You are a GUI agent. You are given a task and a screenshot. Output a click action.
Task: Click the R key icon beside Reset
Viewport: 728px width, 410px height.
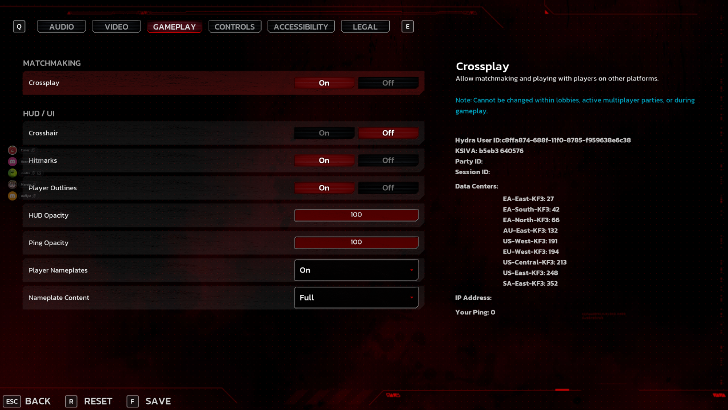[71, 401]
